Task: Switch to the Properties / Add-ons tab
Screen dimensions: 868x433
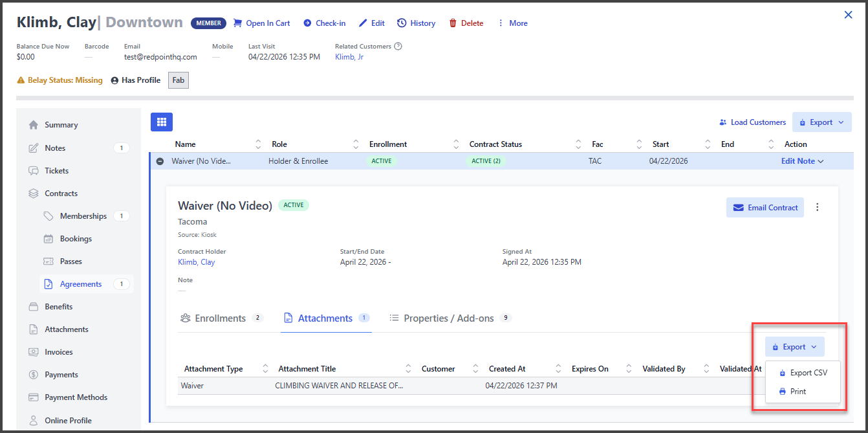Action: click(448, 318)
